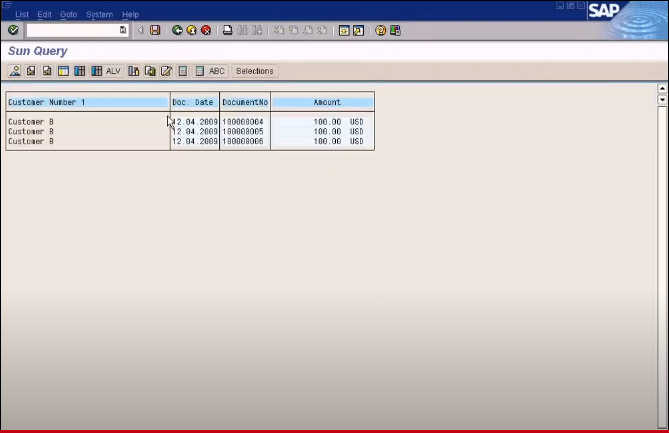Viewport: 669px width, 433px height.
Task: Click the first Customer B row
Action: [x=31, y=122]
